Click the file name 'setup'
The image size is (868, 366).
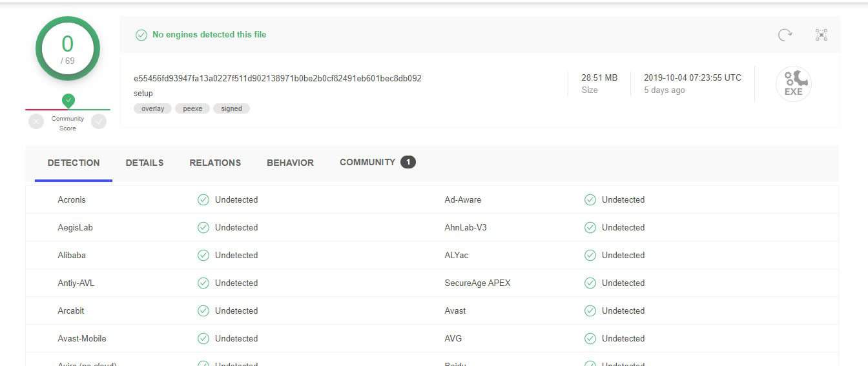(143, 94)
